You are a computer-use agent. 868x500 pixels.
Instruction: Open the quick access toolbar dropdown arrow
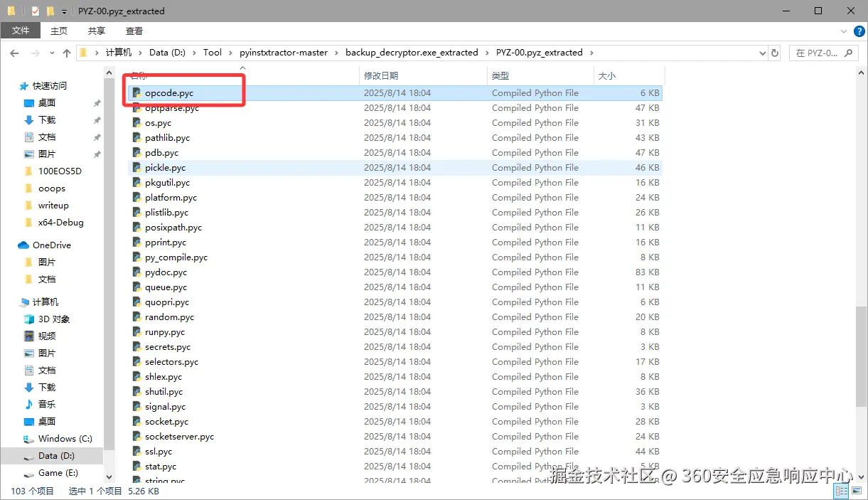pos(64,11)
